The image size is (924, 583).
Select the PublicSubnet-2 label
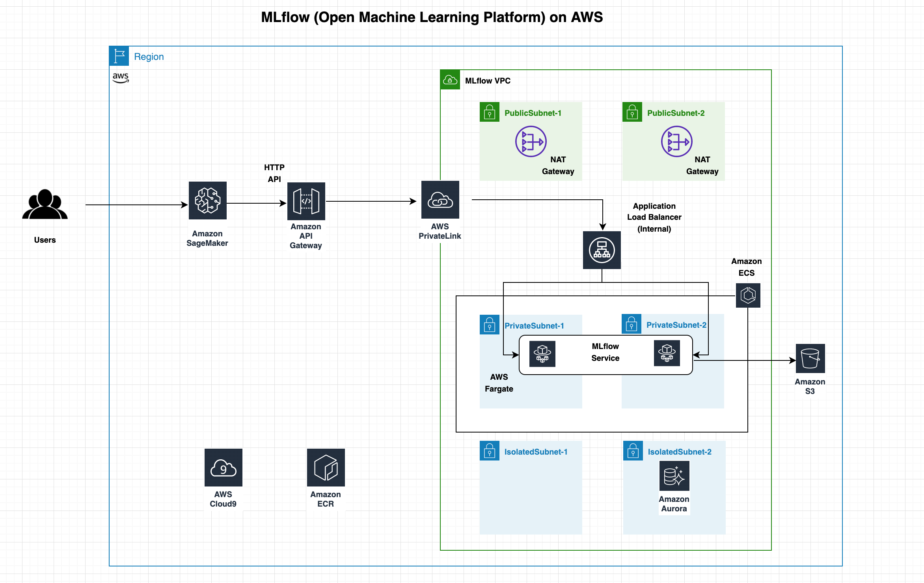pyautogui.click(x=676, y=113)
